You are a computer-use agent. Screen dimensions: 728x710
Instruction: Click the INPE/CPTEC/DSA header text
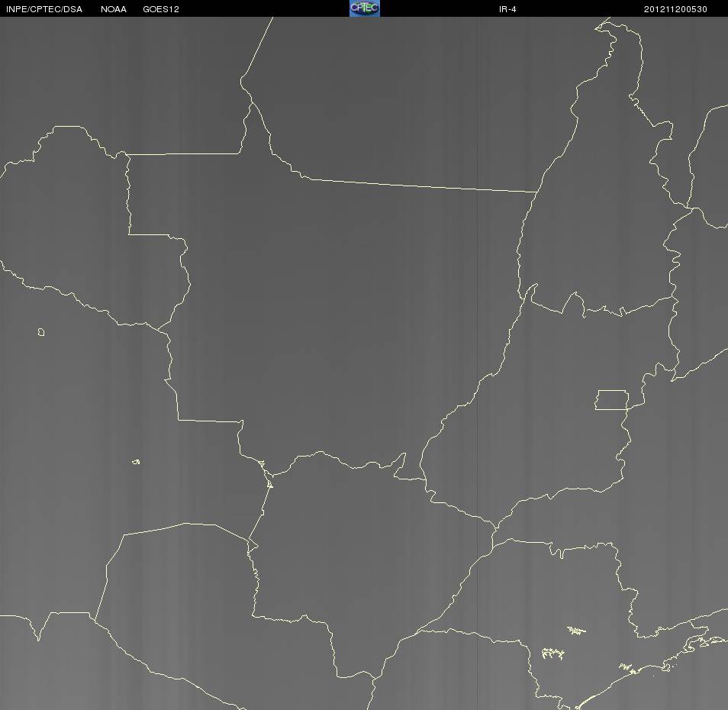(x=44, y=9)
